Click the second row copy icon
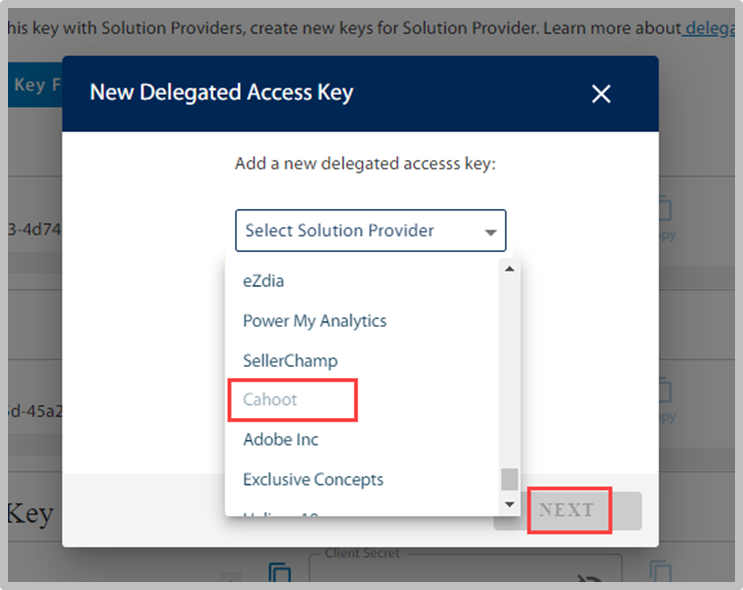This screenshot has height=590, width=743. [665, 390]
